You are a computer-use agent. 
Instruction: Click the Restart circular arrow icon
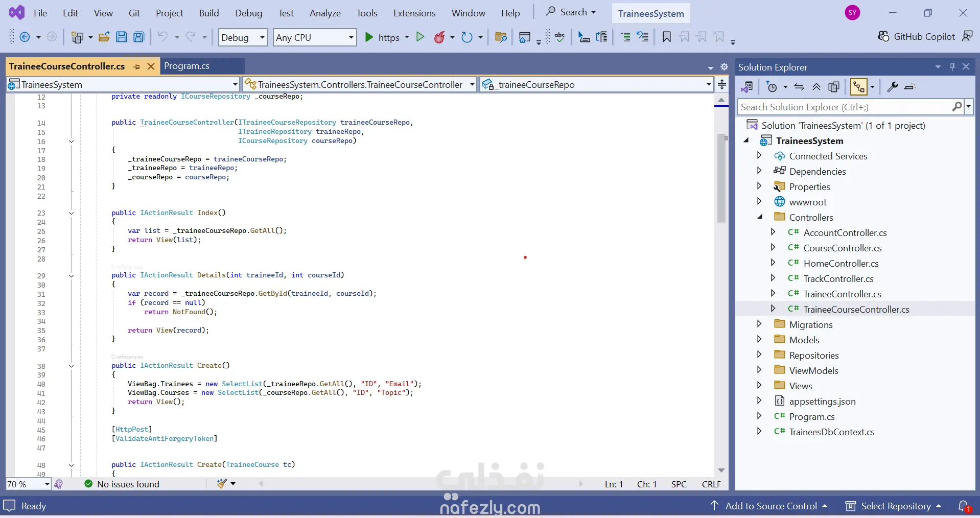[467, 37]
